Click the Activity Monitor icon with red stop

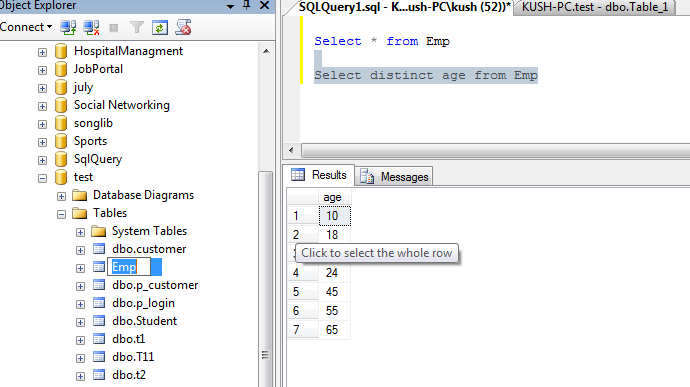[x=184, y=27]
